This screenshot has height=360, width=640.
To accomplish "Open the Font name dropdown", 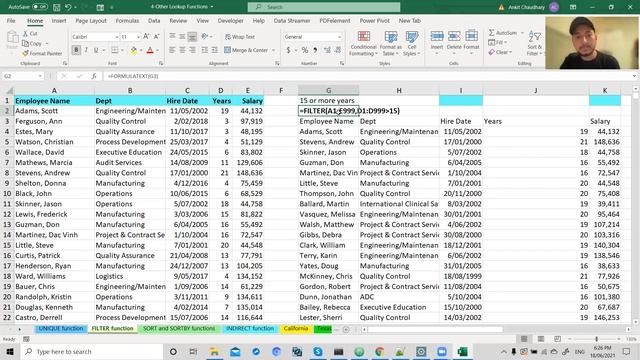I will [116, 37].
